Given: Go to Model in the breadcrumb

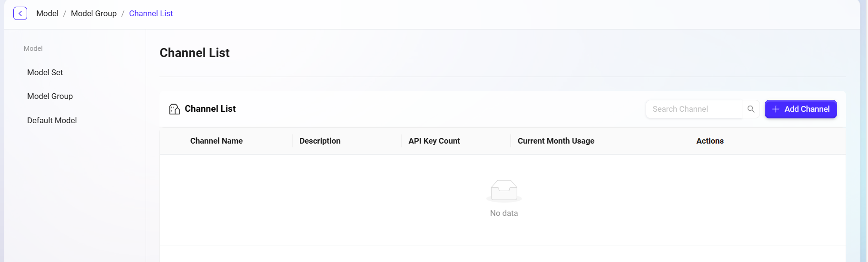Looking at the screenshot, I should (47, 13).
